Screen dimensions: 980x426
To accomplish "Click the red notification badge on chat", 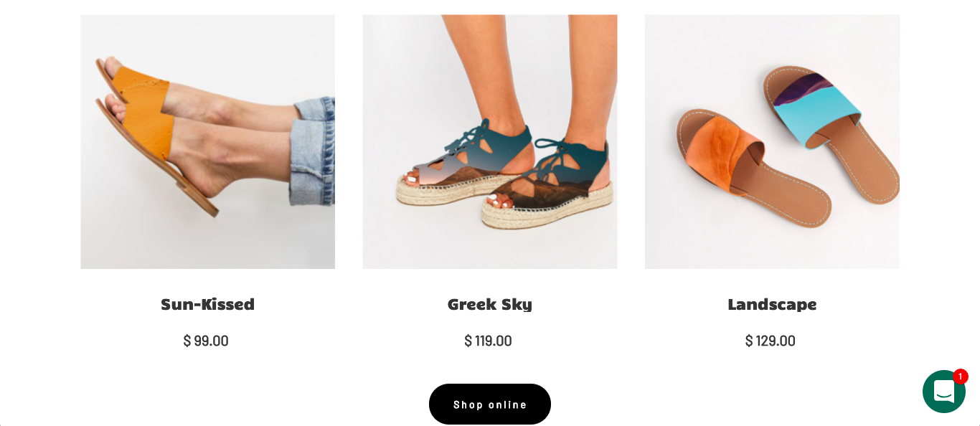I will [960, 377].
